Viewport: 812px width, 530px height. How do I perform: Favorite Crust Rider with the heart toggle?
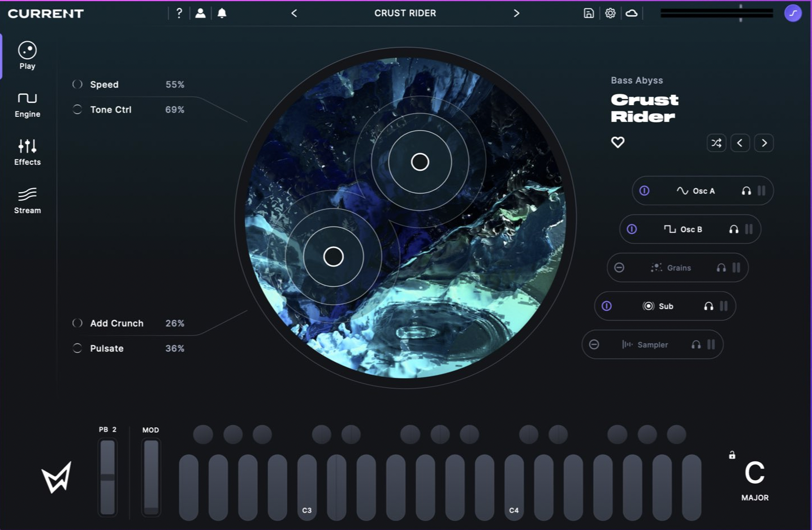pyautogui.click(x=617, y=142)
